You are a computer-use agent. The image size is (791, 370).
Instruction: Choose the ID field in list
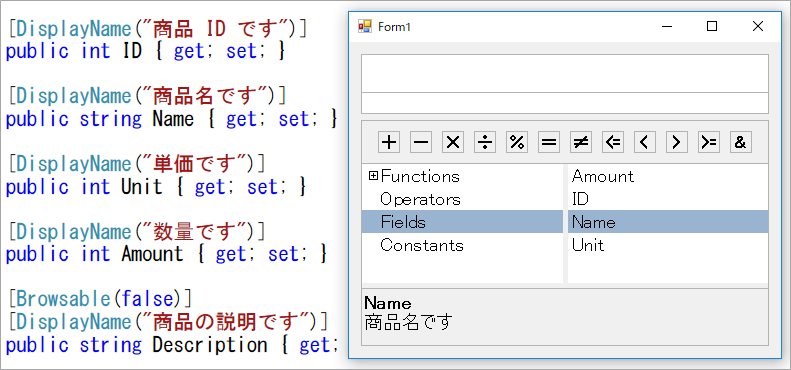580,199
